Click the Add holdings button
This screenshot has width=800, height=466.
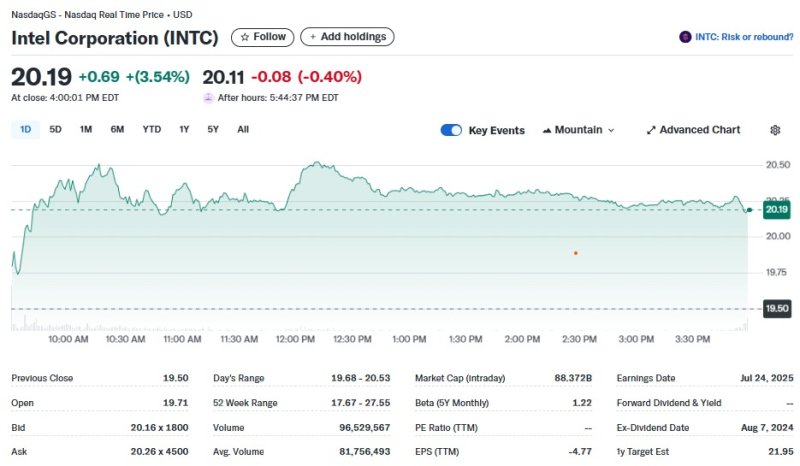[x=347, y=37]
